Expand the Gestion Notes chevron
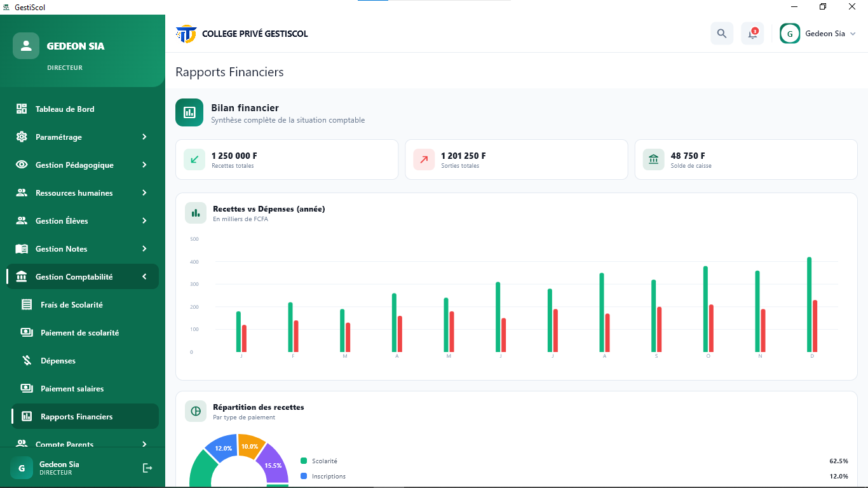Screen dimensions: 868x488 pyautogui.click(x=144, y=248)
